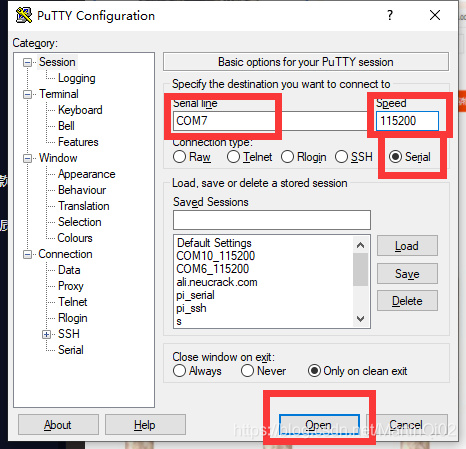Screen dimensions: 466x449
Task: Open the Colours settings category
Action: pos(75,238)
